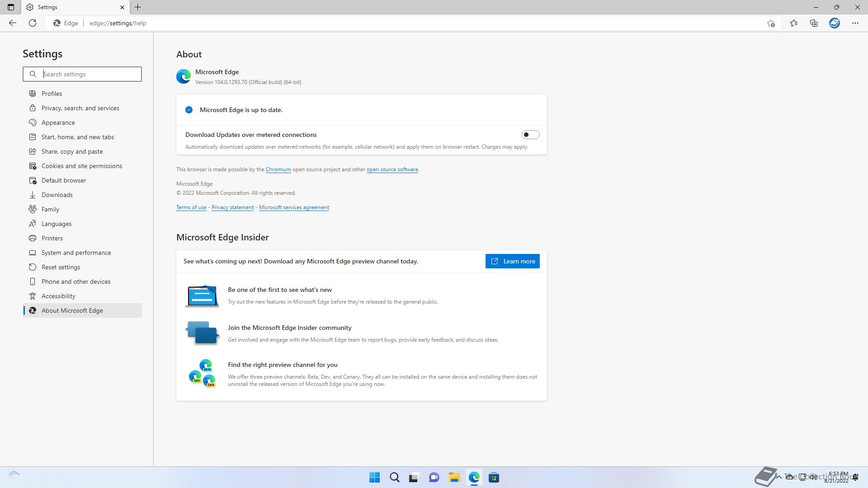Click the Edge site identity icon

click(x=57, y=23)
